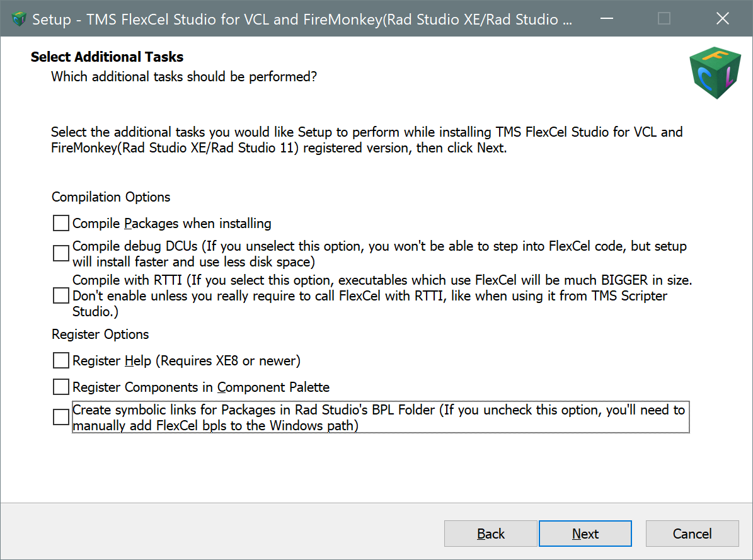The height and width of the screenshot is (560, 753).
Task: Click the setup icon in the title bar
Action: [x=19, y=18]
